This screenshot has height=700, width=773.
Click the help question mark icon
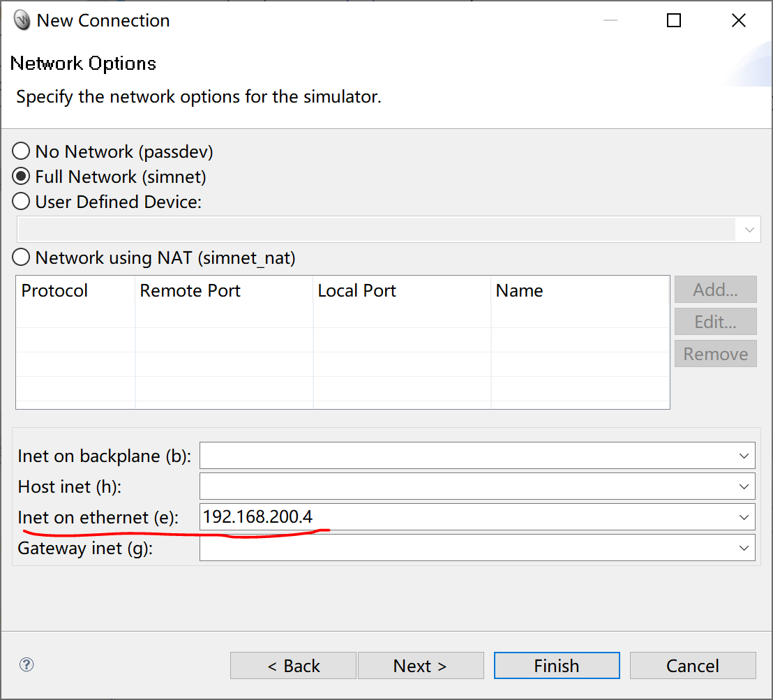point(27,665)
